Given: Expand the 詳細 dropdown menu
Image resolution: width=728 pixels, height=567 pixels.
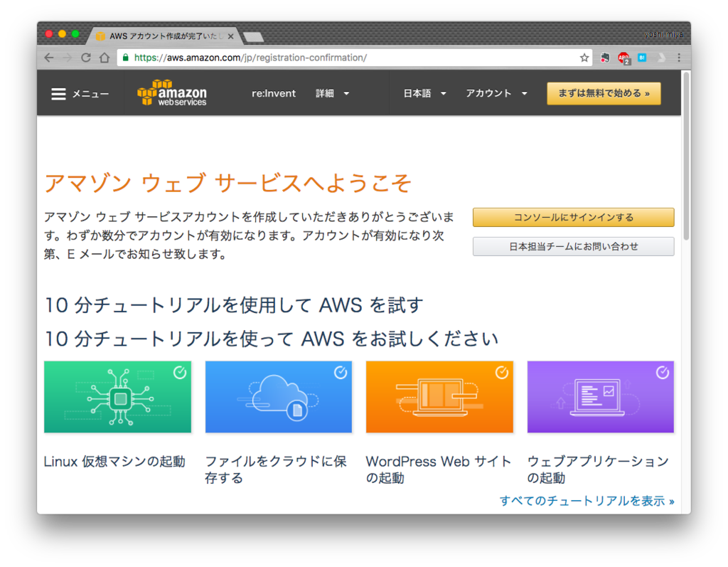Looking at the screenshot, I should pyautogui.click(x=332, y=93).
